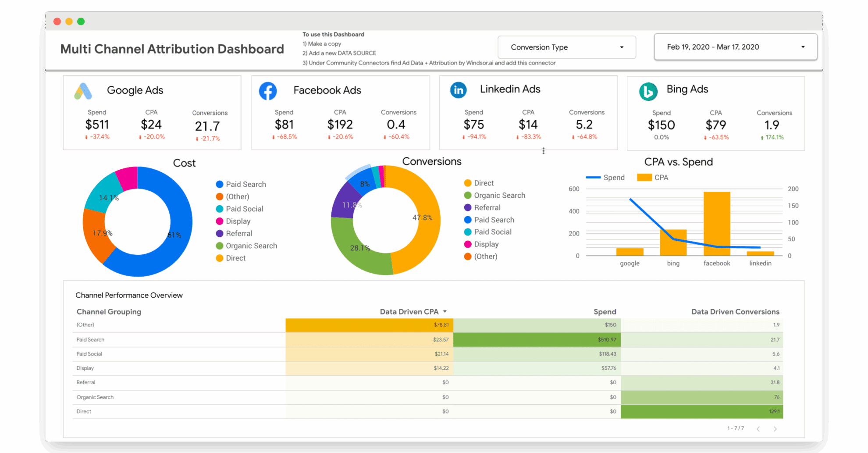Click the next page arrow in table pagination

775,429
